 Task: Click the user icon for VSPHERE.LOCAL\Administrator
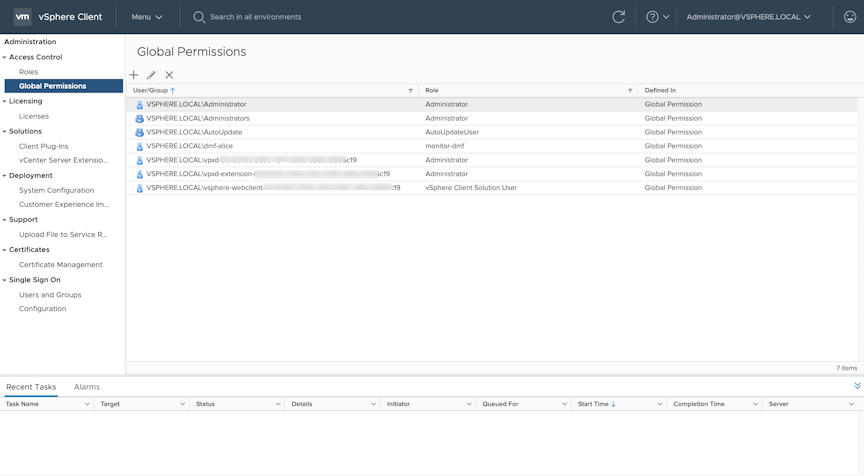(139, 105)
